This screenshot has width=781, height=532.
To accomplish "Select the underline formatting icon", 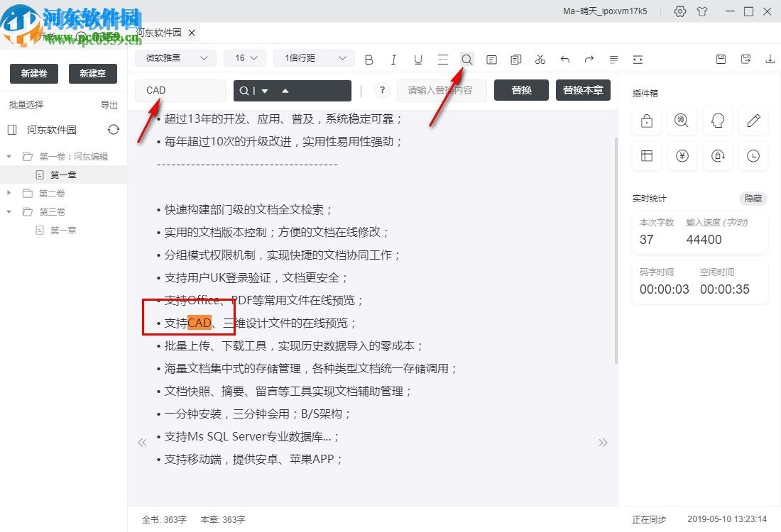I will coord(418,59).
